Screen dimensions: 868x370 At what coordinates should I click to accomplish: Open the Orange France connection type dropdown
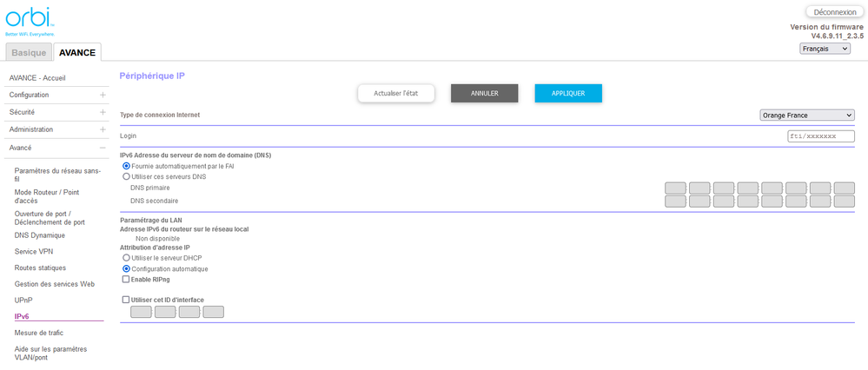pyautogui.click(x=807, y=115)
